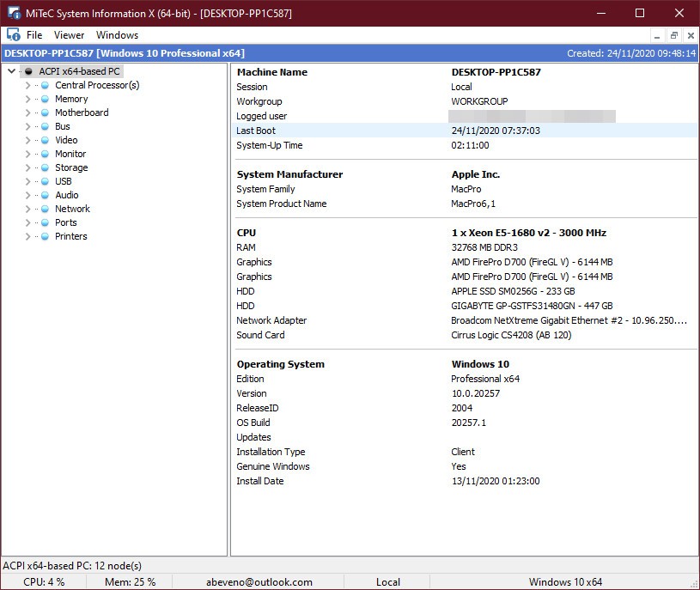Click the RAM value 32768 MB DDR3
Screen dimensions: 700x590
pos(484,247)
